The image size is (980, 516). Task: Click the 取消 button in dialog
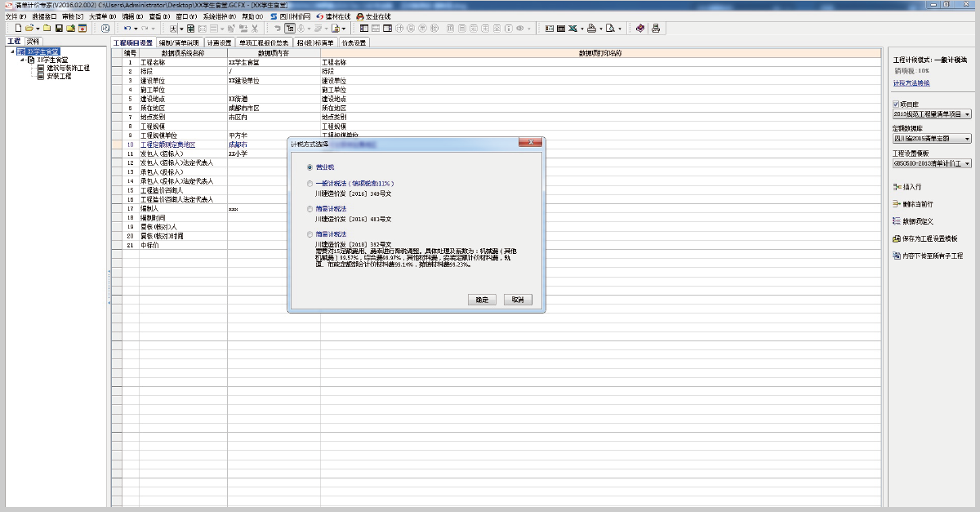click(518, 300)
